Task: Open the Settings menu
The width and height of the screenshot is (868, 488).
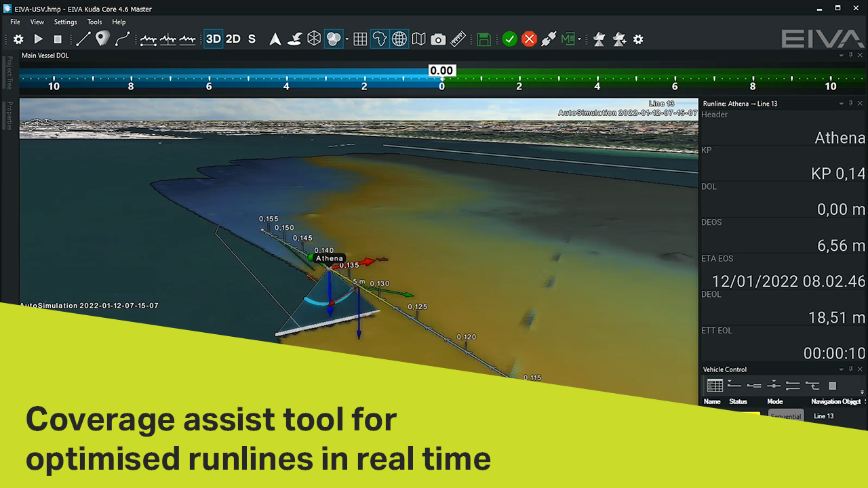Action: (66, 22)
